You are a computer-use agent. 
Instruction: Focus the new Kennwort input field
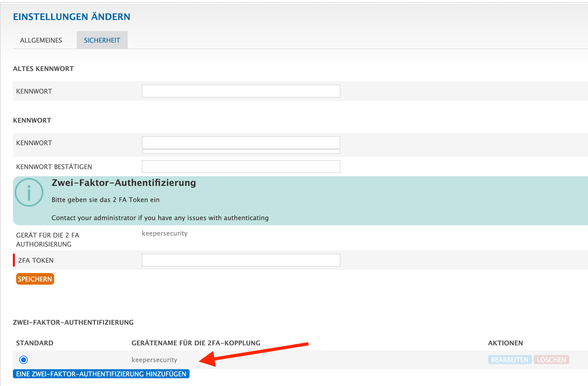[x=241, y=143]
